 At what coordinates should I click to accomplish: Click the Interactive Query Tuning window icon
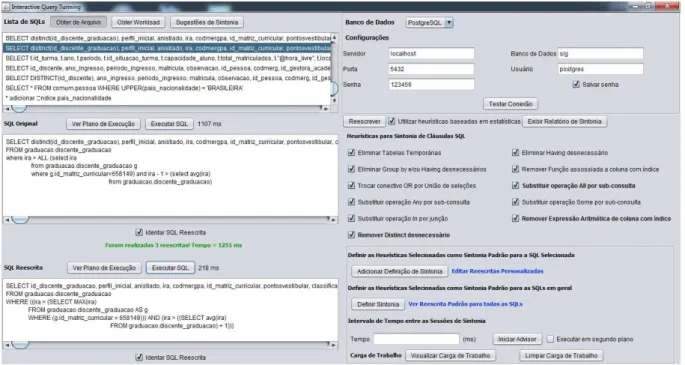coord(6,7)
